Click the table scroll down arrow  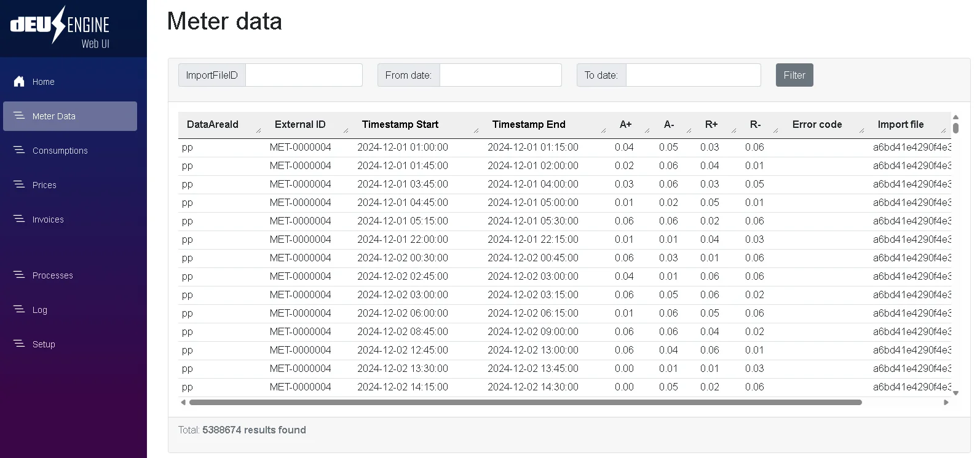pyautogui.click(x=955, y=393)
